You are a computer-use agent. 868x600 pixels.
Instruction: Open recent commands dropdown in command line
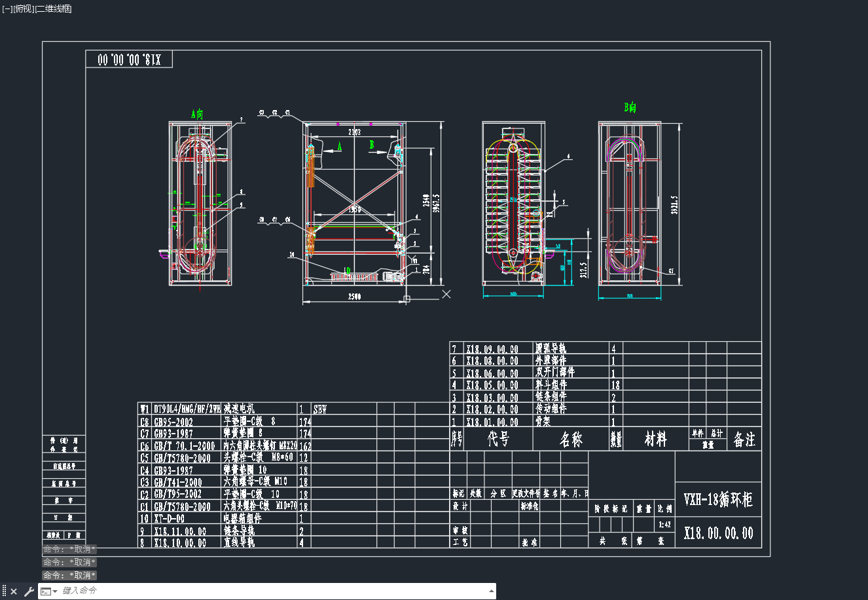click(x=49, y=591)
